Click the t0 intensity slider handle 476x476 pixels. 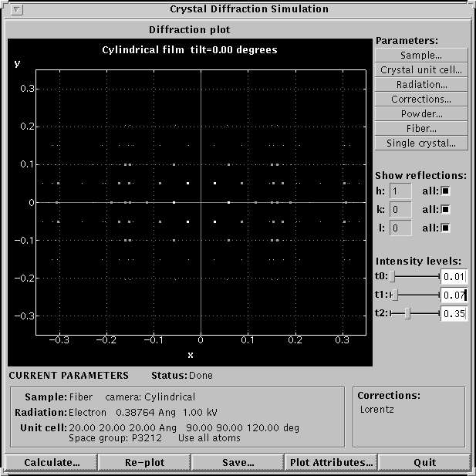[392, 276]
